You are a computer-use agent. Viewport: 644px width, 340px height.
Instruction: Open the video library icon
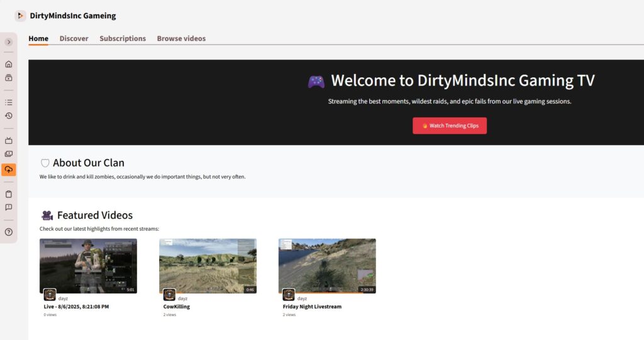9,154
